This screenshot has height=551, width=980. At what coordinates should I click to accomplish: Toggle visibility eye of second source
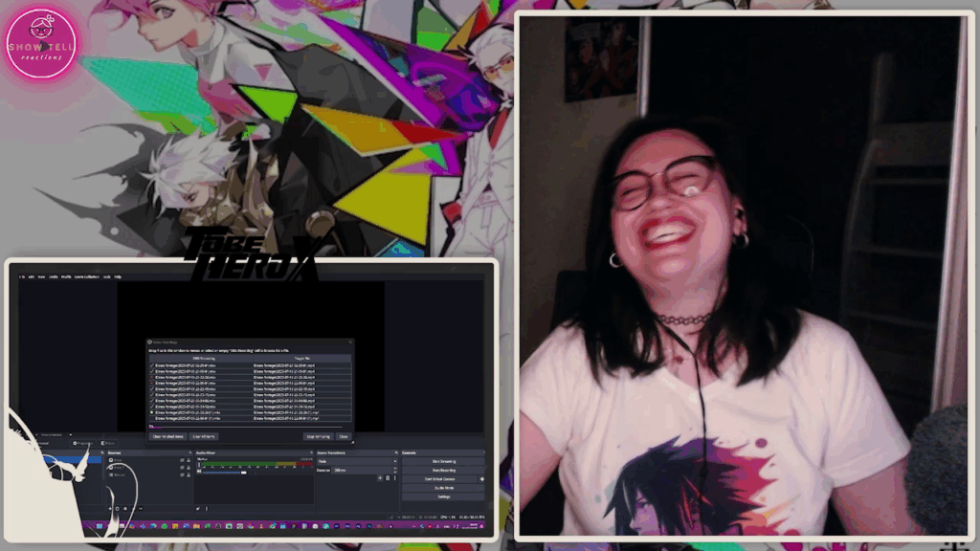click(182, 468)
